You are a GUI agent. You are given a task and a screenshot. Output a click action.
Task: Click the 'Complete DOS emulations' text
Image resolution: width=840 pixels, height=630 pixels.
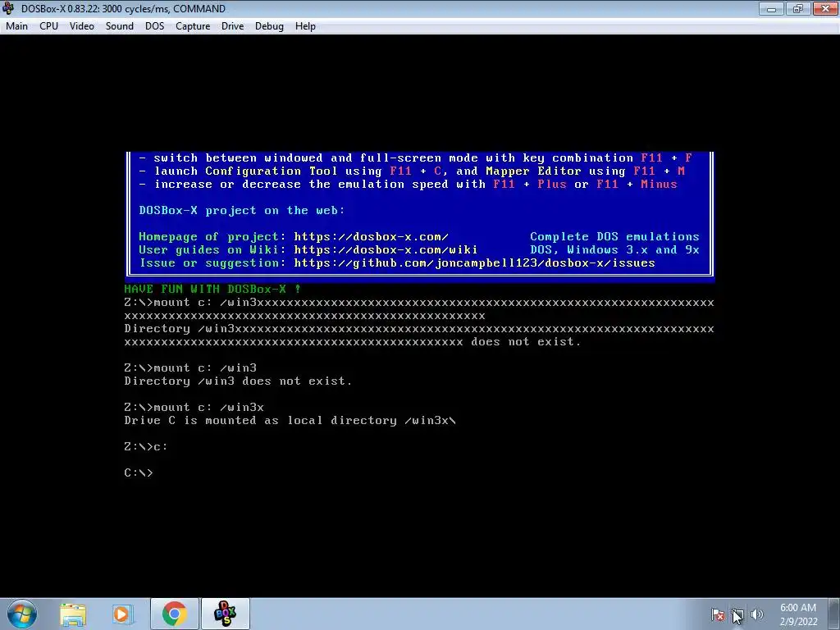pyautogui.click(x=614, y=237)
